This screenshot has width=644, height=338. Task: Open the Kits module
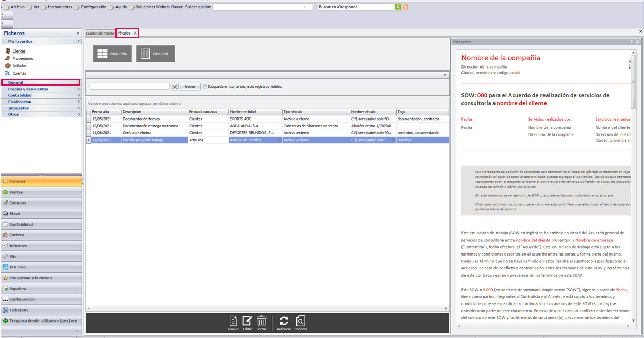41,256
